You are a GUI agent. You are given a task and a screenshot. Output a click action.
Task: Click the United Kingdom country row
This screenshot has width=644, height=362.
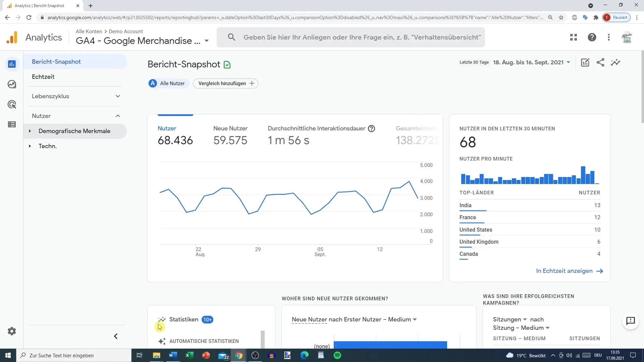530,242
